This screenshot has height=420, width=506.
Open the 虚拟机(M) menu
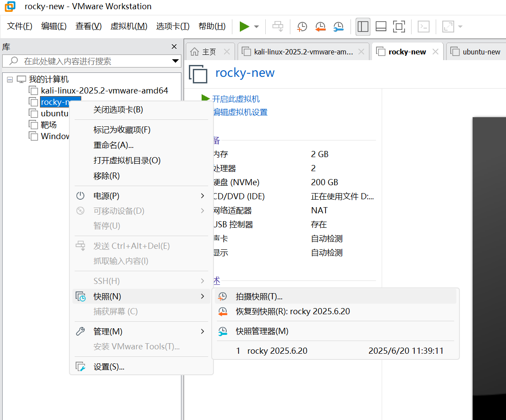[129, 26]
